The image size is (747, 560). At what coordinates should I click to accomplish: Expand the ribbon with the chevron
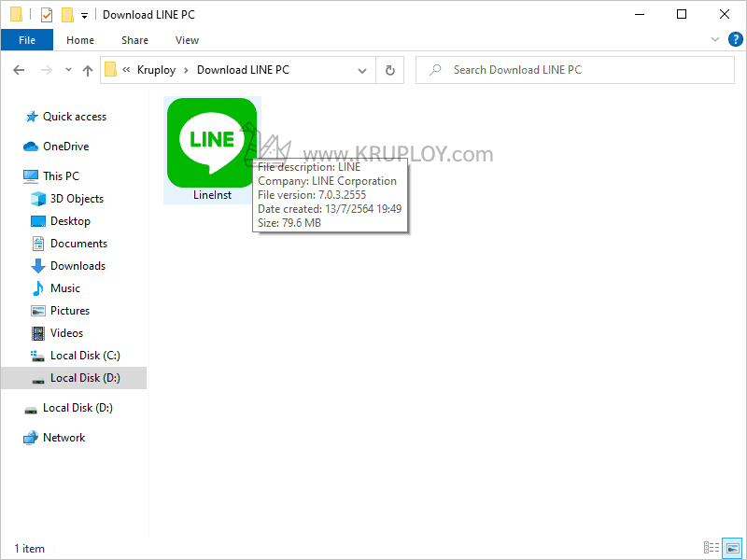coord(714,39)
